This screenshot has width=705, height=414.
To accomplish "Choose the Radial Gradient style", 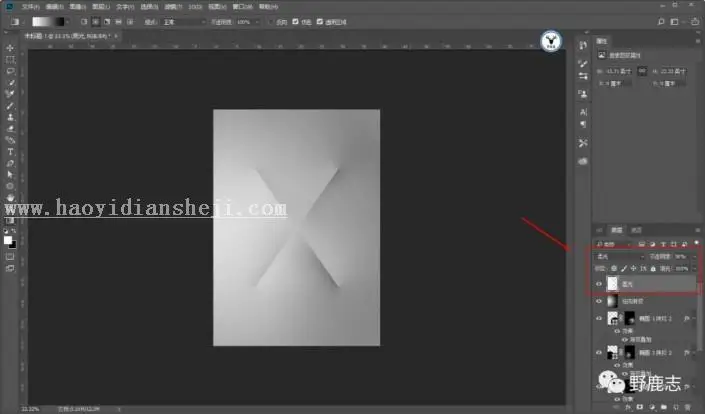I will click(x=95, y=22).
